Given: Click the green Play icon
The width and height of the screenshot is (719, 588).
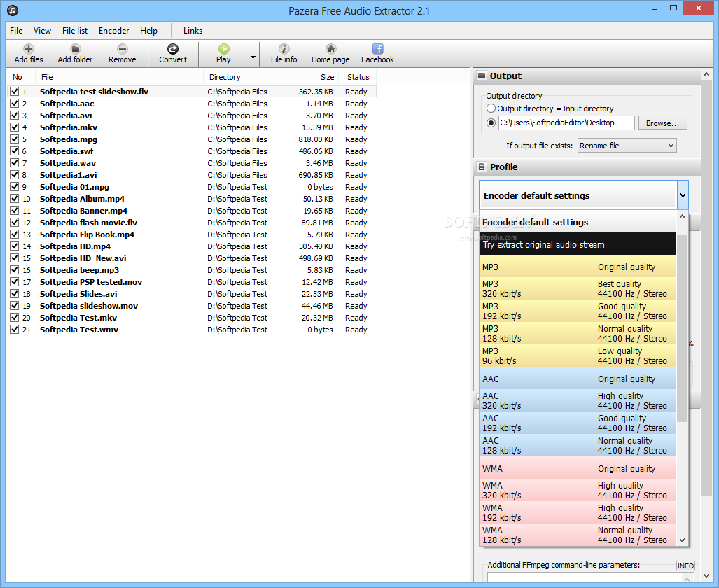Looking at the screenshot, I should click(x=224, y=49).
